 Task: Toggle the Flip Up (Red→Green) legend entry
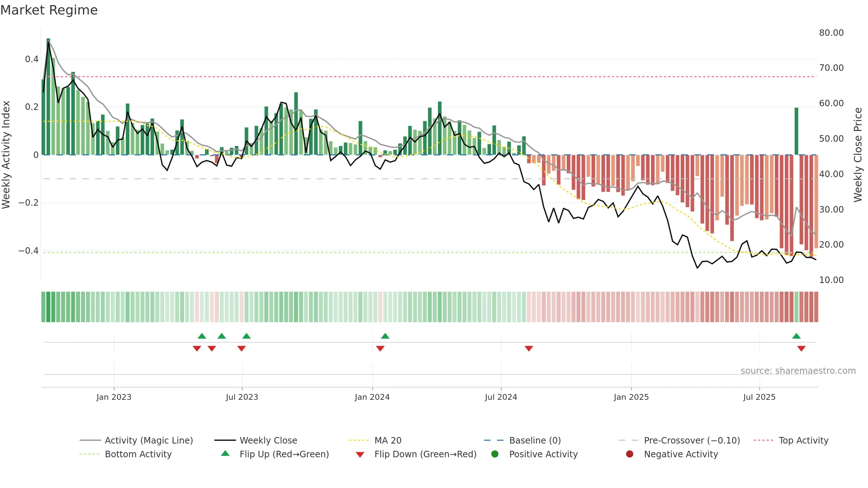pos(275,454)
